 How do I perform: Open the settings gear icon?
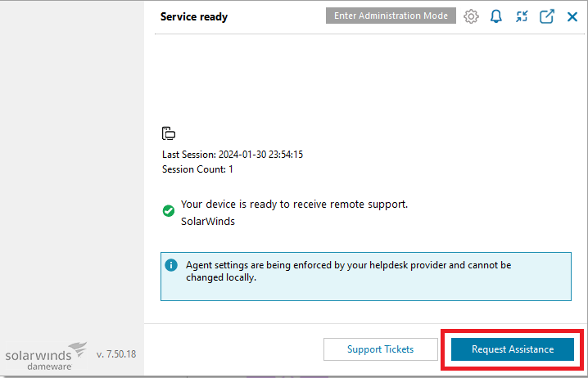[x=471, y=16]
